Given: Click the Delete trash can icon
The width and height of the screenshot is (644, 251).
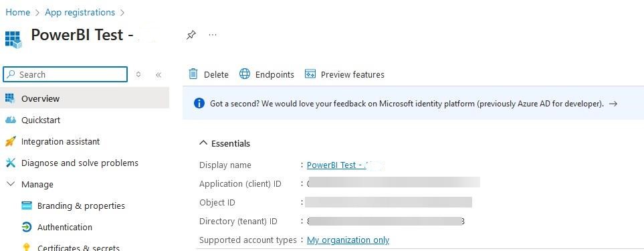Looking at the screenshot, I should pyautogui.click(x=193, y=74).
